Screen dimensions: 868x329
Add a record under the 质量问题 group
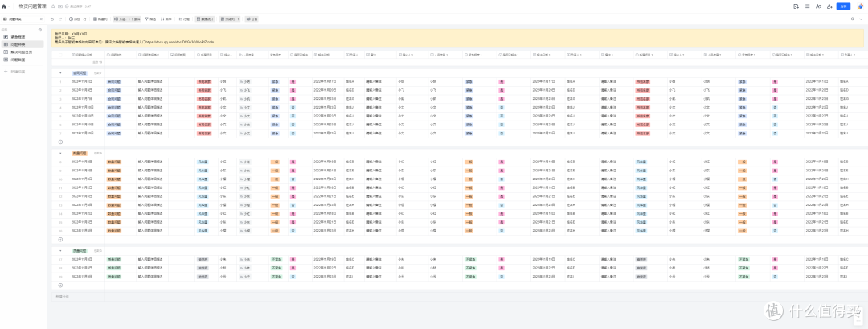click(61, 285)
